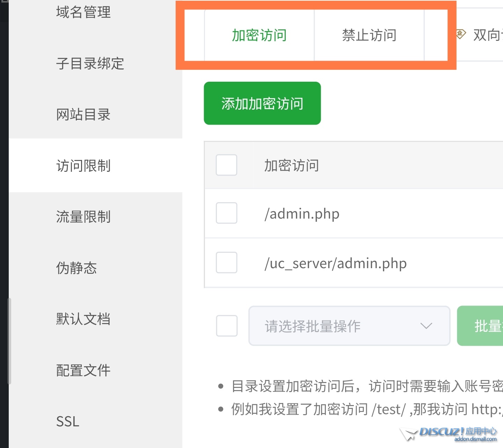Click the /admin.php path entry

point(302,214)
